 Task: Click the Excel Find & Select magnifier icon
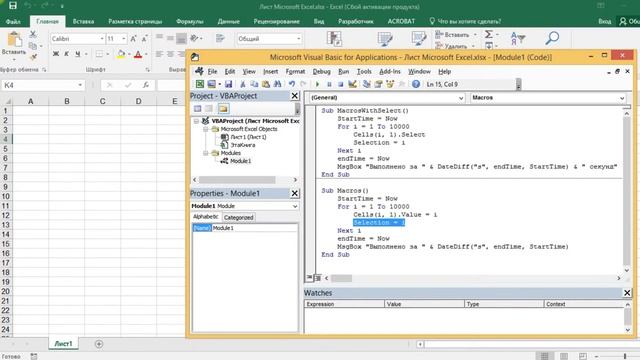552,38
